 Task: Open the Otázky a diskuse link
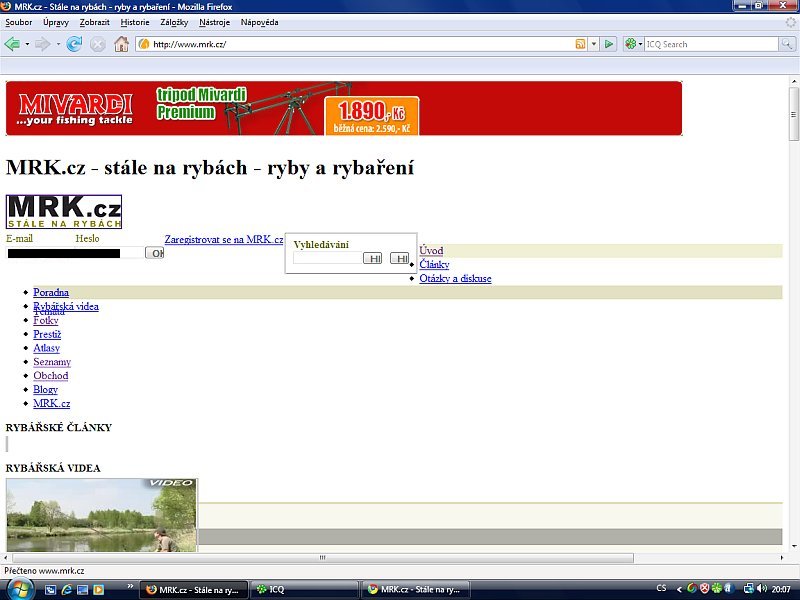click(x=455, y=279)
